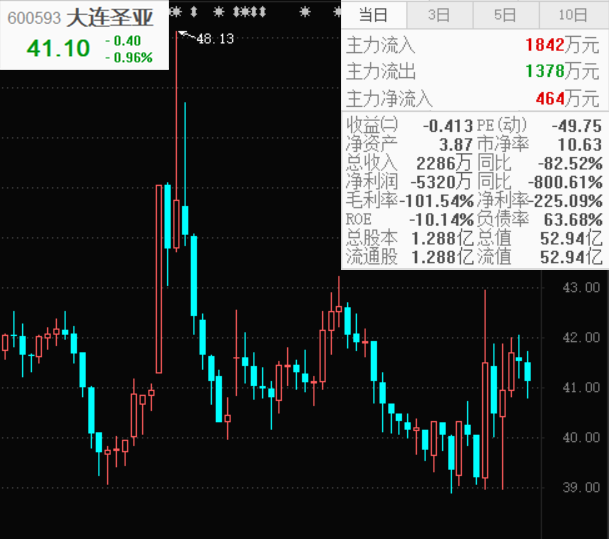Click the profit 同比 value -800.61%
Screen dimensions: 609x539
[566, 182]
